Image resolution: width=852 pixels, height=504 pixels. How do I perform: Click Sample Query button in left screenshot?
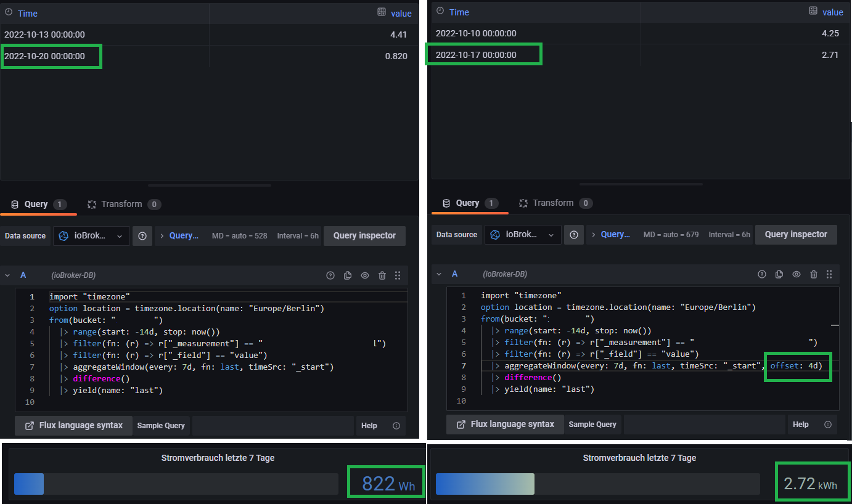pos(161,426)
